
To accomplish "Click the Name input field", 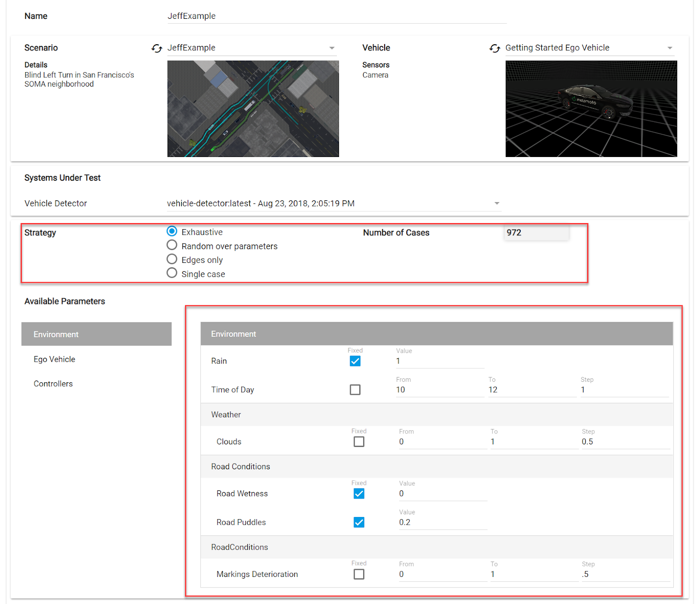I will tap(336, 16).
